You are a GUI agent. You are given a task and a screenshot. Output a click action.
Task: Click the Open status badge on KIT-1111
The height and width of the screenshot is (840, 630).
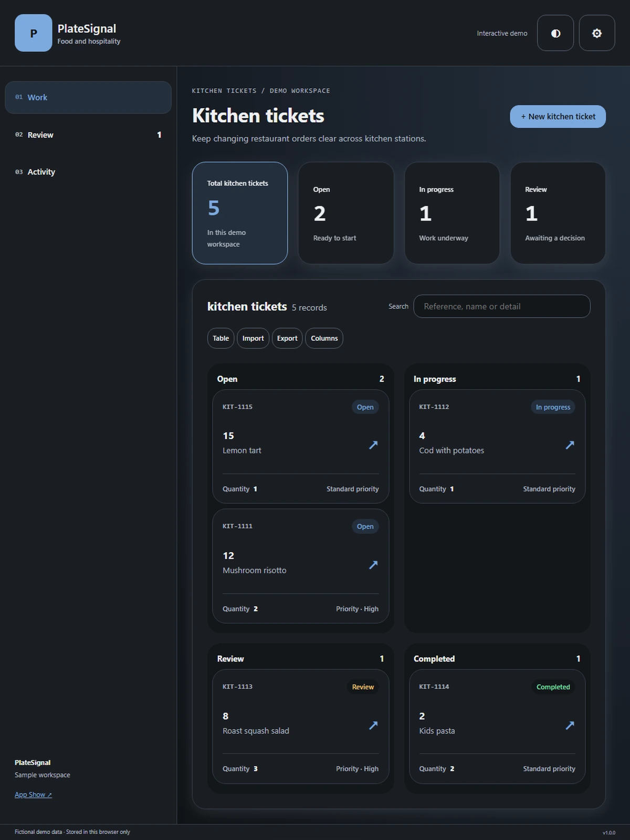[x=365, y=527]
